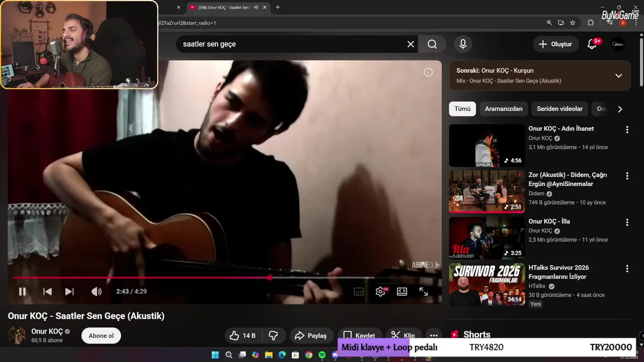Open HTalks Survivor 2026 video title
The image size is (644, 362).
pyautogui.click(x=558, y=272)
